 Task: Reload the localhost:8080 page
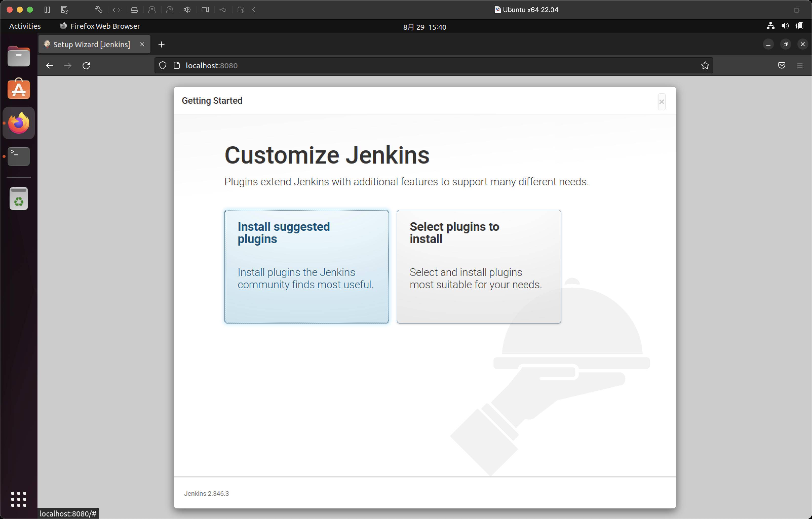tap(86, 66)
